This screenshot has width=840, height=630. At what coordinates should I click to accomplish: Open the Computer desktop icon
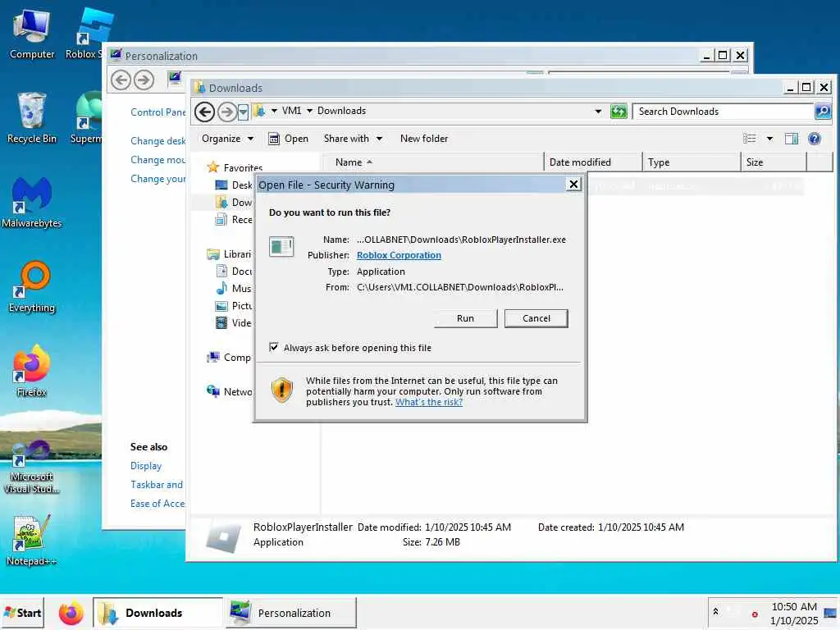(32, 34)
